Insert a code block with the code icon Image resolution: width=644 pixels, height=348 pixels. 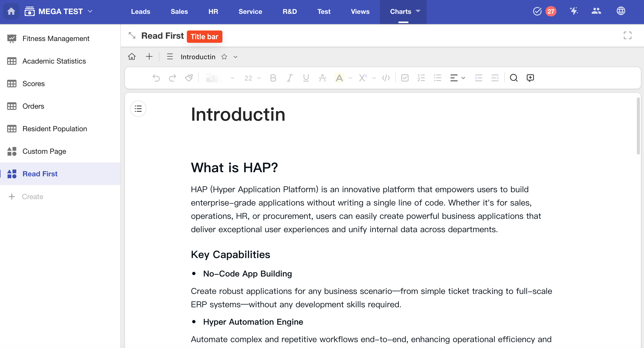[386, 78]
